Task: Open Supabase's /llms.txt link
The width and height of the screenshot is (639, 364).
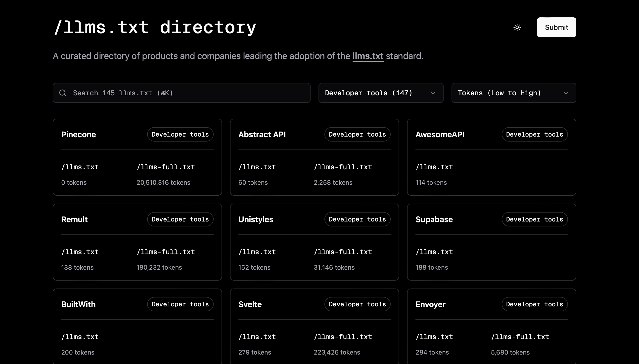Action: coord(434,252)
